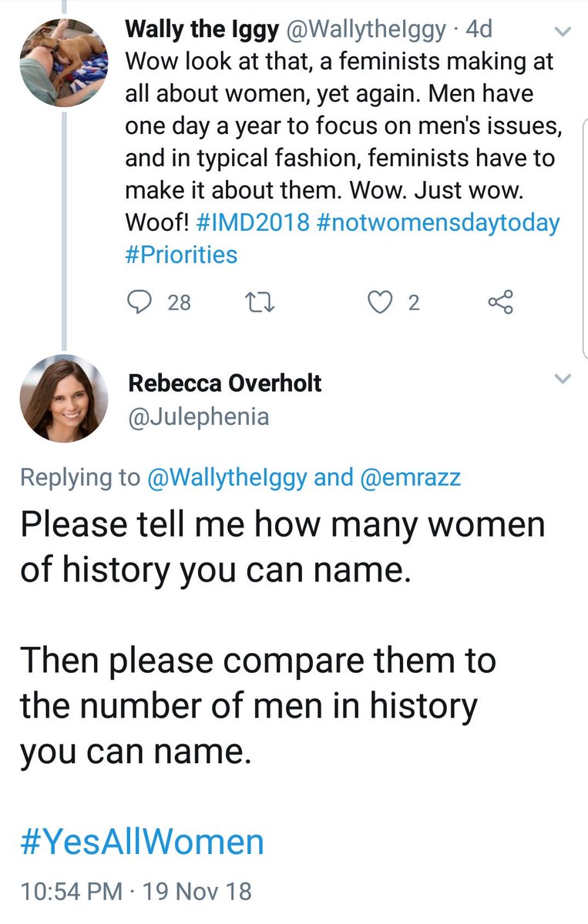588x924 pixels.
Task: Open the @Julephenia handle
Action: [x=198, y=417]
